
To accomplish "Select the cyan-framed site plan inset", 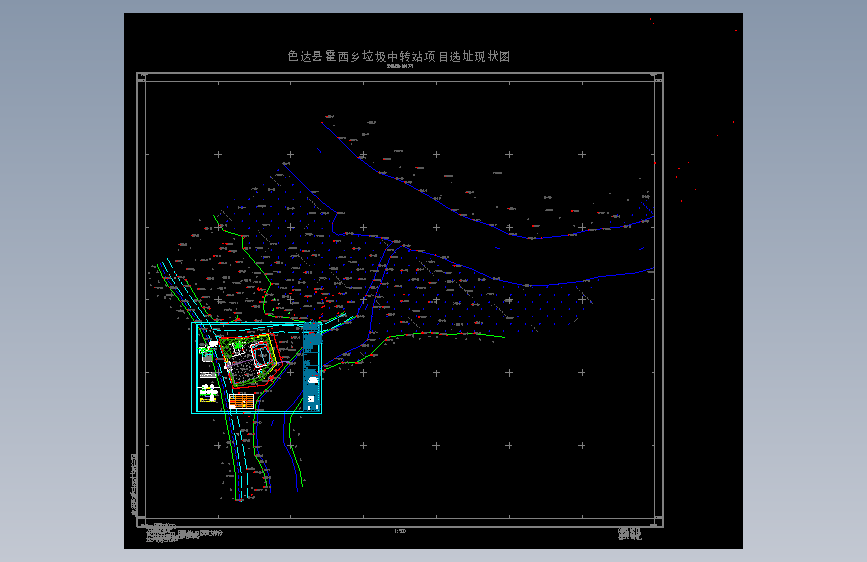I will click(x=257, y=368).
